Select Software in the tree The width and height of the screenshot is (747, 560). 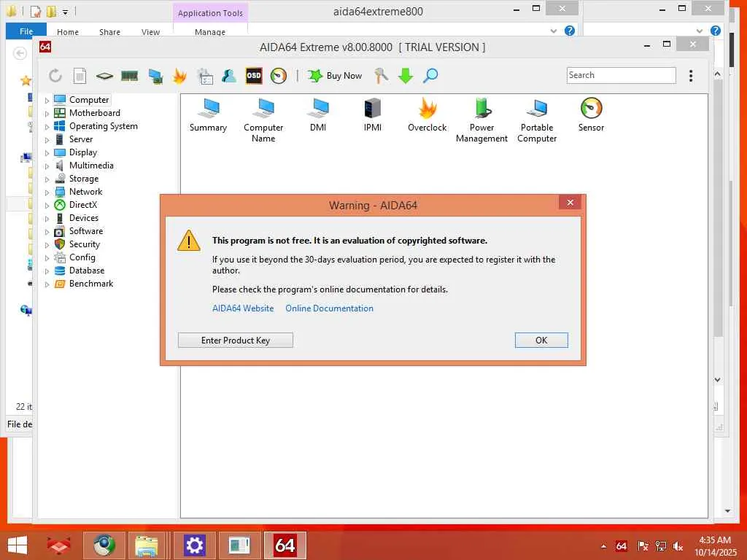tap(86, 231)
